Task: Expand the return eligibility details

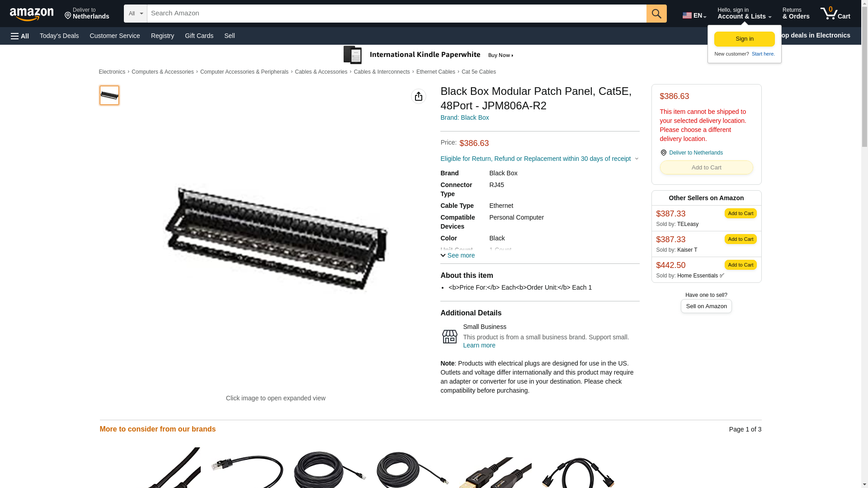Action: click(539, 159)
